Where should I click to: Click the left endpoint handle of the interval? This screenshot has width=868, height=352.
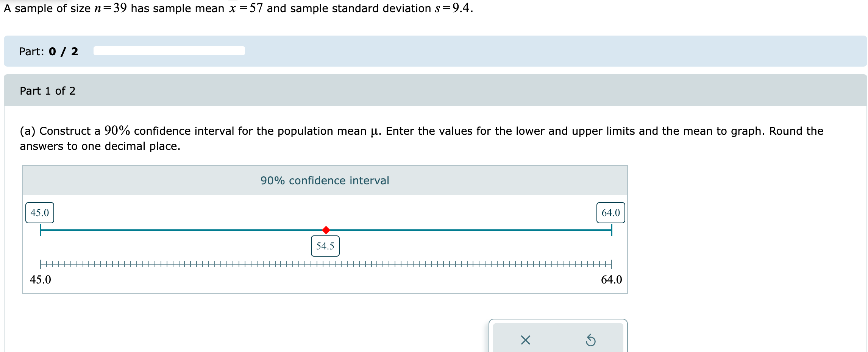coord(41,229)
